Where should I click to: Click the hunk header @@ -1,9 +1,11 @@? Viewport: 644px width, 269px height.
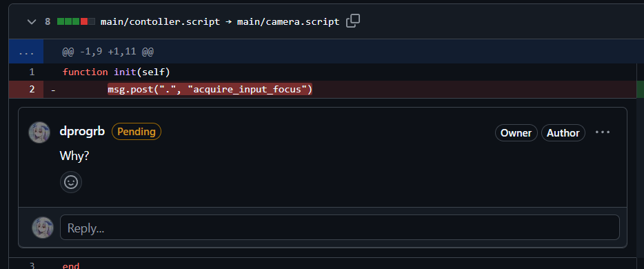point(108,52)
